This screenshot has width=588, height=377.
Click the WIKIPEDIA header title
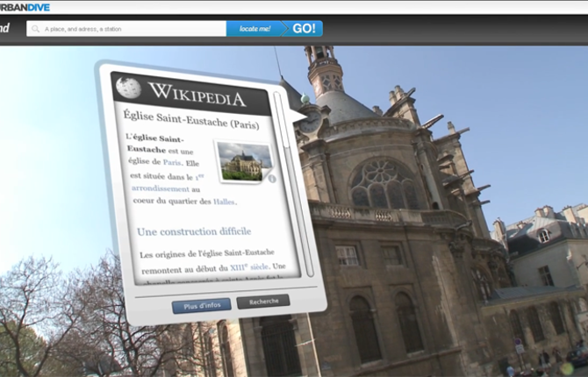(x=197, y=95)
